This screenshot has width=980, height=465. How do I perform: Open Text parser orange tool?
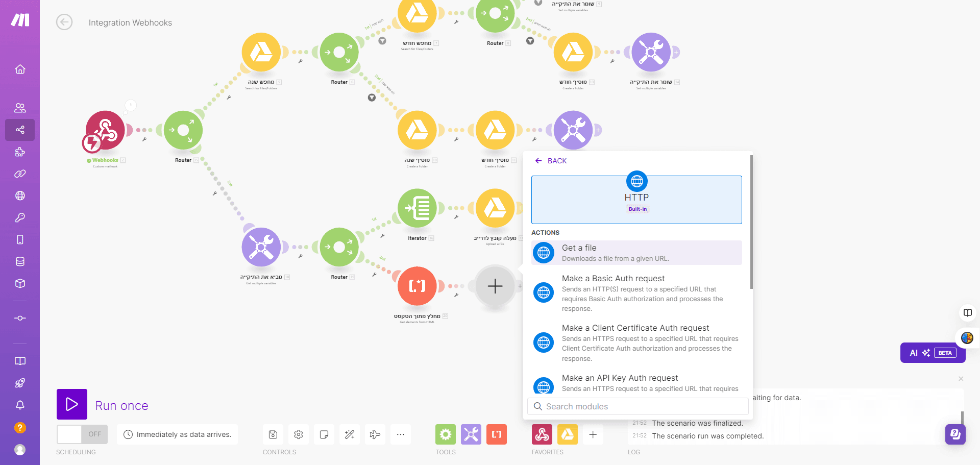pyautogui.click(x=497, y=434)
